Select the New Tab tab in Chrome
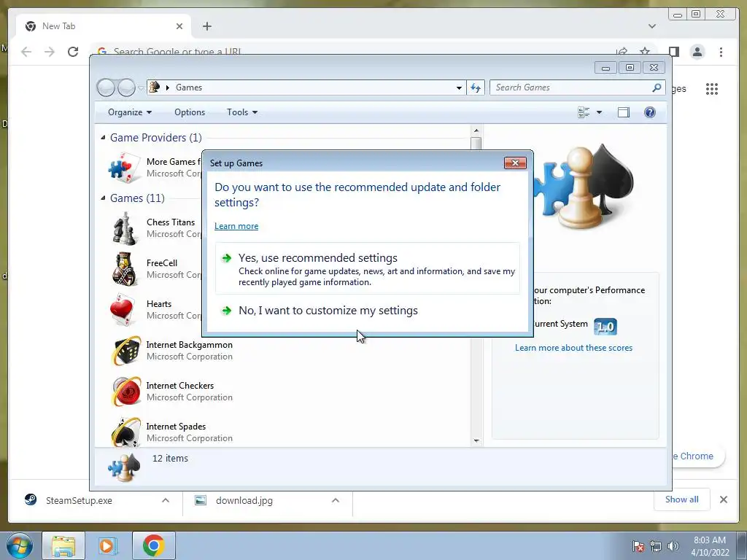Image resolution: width=747 pixels, height=560 pixels. click(104, 26)
